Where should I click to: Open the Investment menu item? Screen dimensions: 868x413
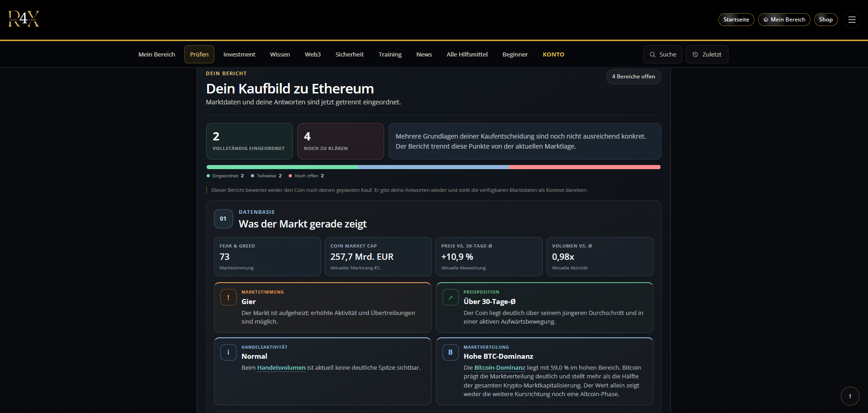tap(239, 54)
